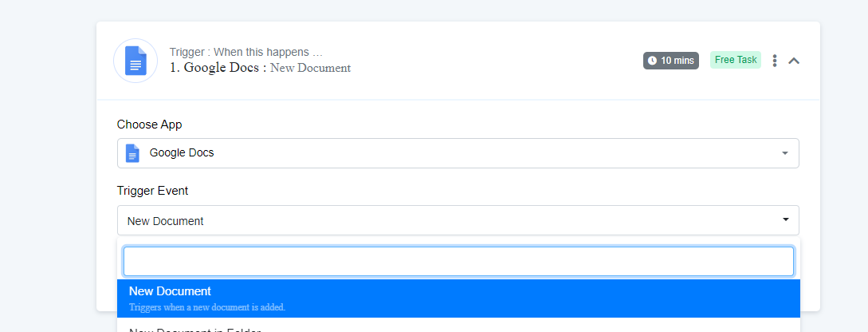Collapse the trigger step with the chevron

point(794,61)
